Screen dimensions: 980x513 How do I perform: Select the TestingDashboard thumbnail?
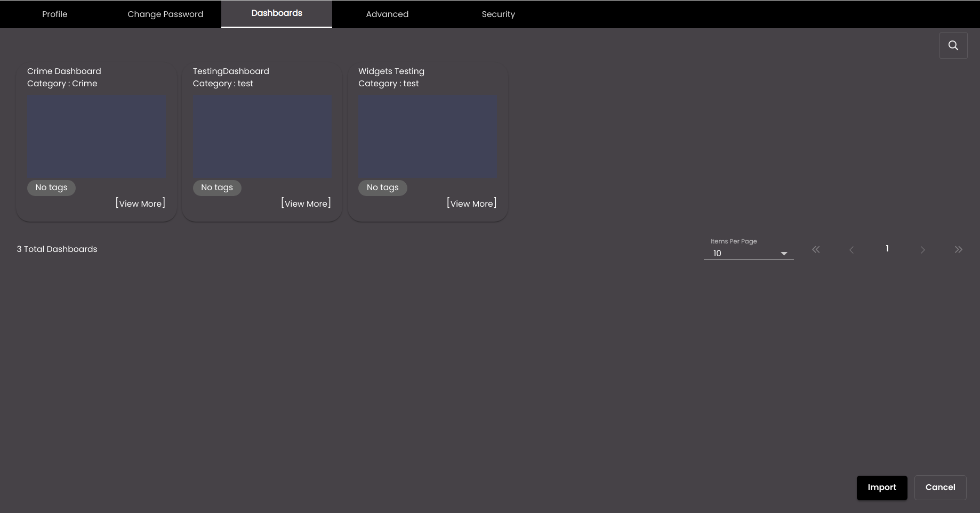[262, 136]
